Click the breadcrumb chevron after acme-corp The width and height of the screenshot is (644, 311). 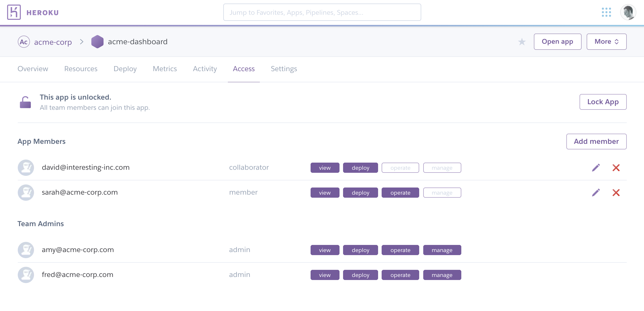click(82, 42)
